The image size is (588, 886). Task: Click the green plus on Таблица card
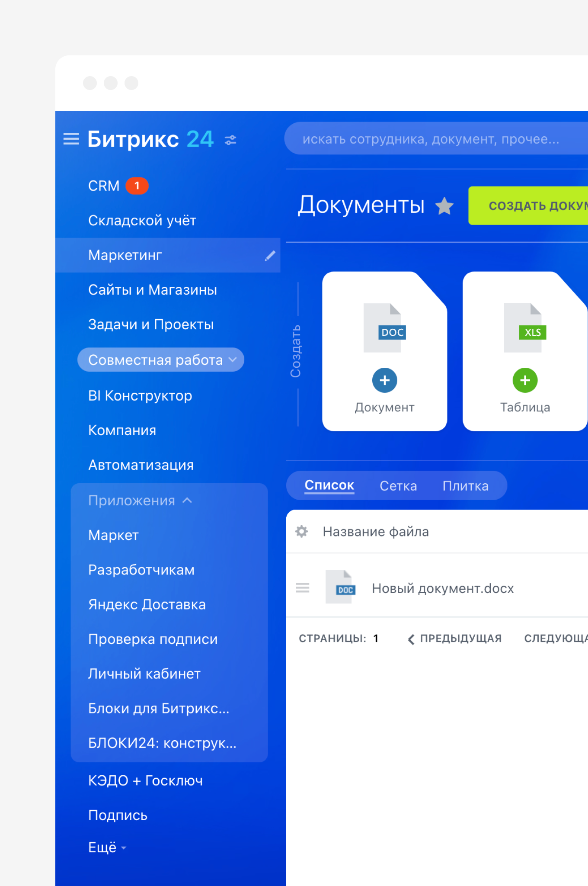(525, 380)
